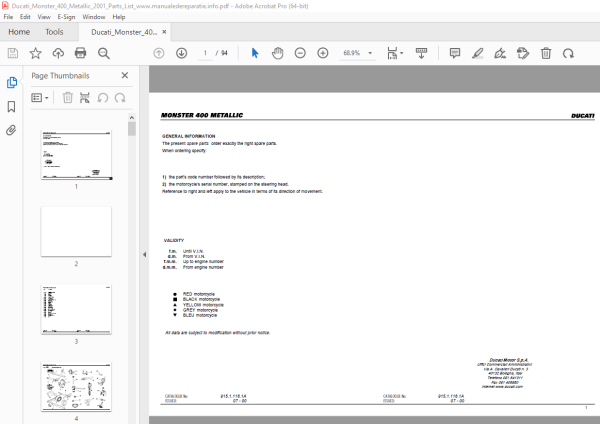Viewport: 600px width, 424px height.
Task: Delete pages icon in thumbnails panel
Action: (x=68, y=98)
